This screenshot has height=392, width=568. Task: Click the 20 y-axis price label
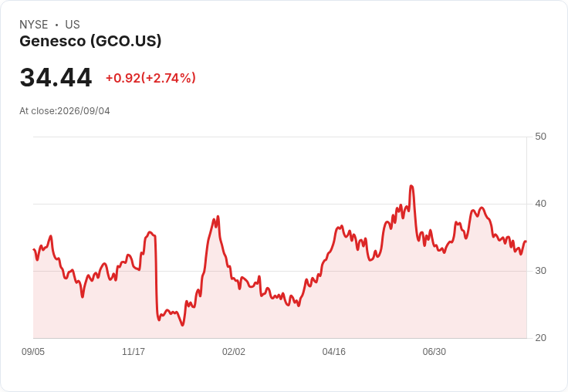pos(540,338)
